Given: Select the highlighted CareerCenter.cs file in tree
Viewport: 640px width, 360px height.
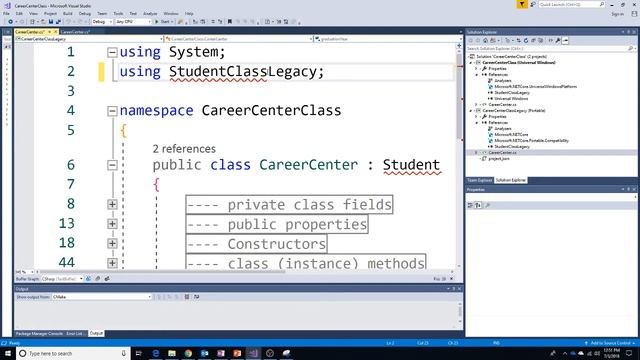Looking at the screenshot, I should tap(502, 152).
